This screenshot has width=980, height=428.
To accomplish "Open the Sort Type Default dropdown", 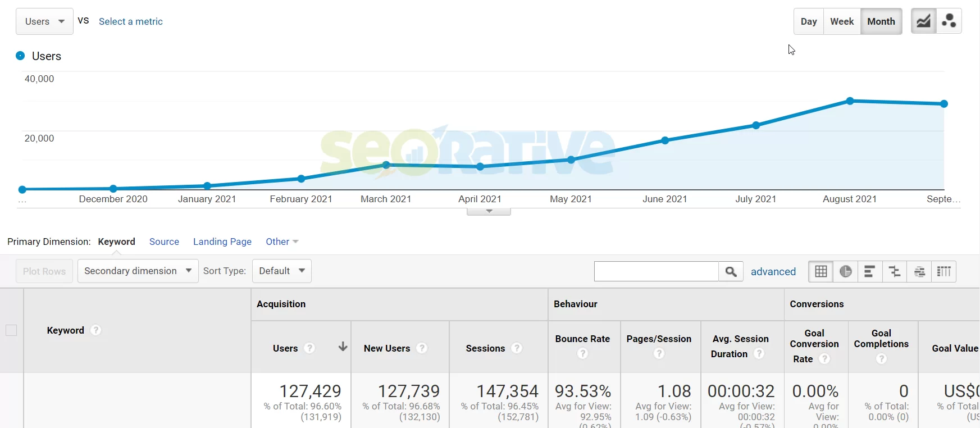I will [282, 271].
